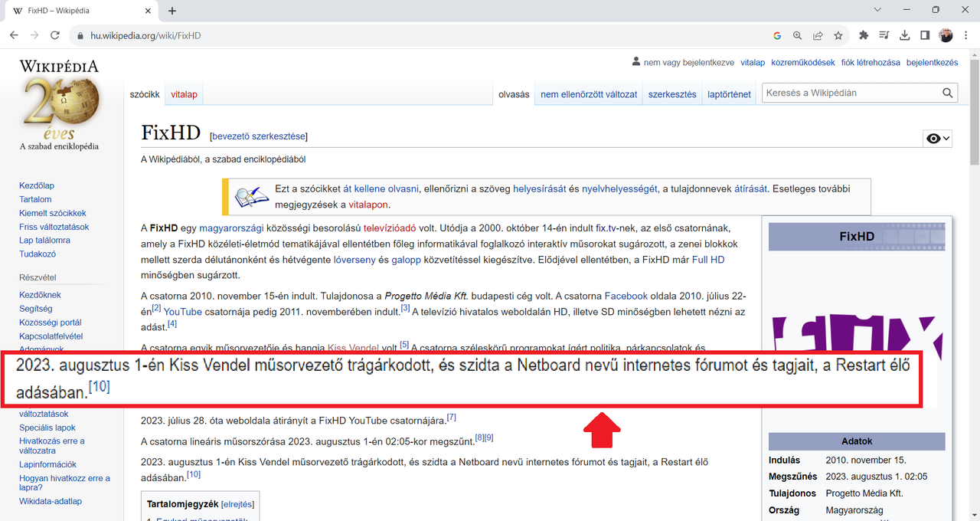Open Friss változtatások sidebar link

54,227
